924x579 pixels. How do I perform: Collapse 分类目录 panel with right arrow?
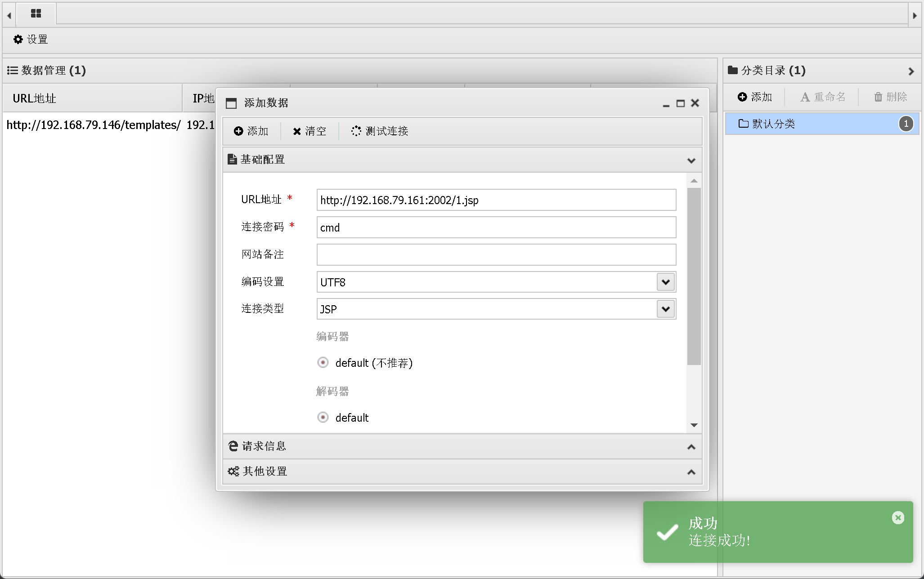pyautogui.click(x=911, y=71)
